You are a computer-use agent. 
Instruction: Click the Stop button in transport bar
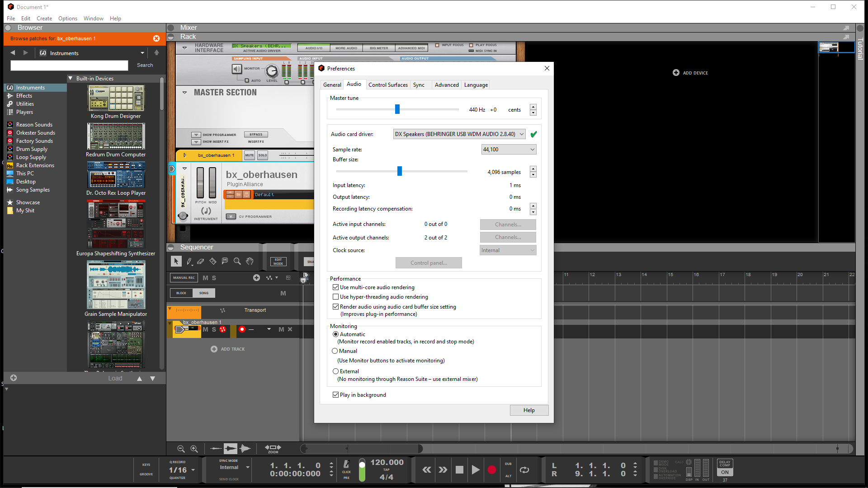459,470
